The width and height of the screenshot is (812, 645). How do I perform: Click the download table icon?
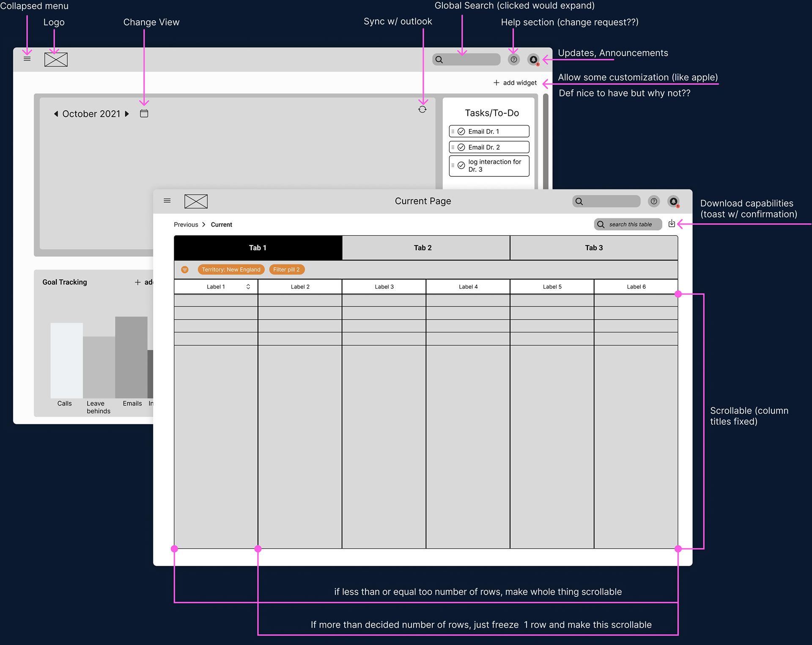(671, 224)
